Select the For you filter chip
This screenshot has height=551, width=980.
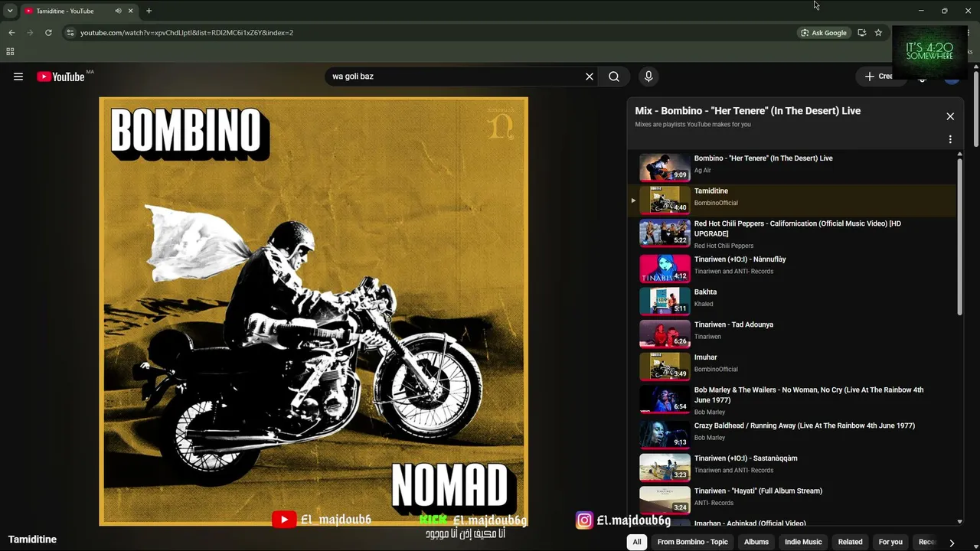(890, 542)
